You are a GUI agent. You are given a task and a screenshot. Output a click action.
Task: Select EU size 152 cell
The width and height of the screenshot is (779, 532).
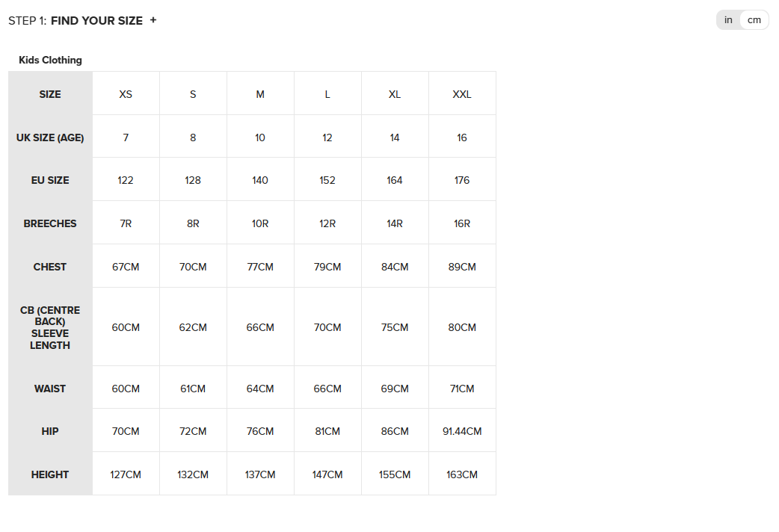coord(327,180)
